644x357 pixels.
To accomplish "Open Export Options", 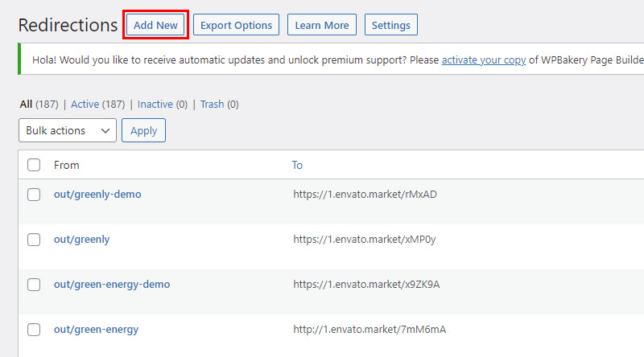I will pos(236,25).
